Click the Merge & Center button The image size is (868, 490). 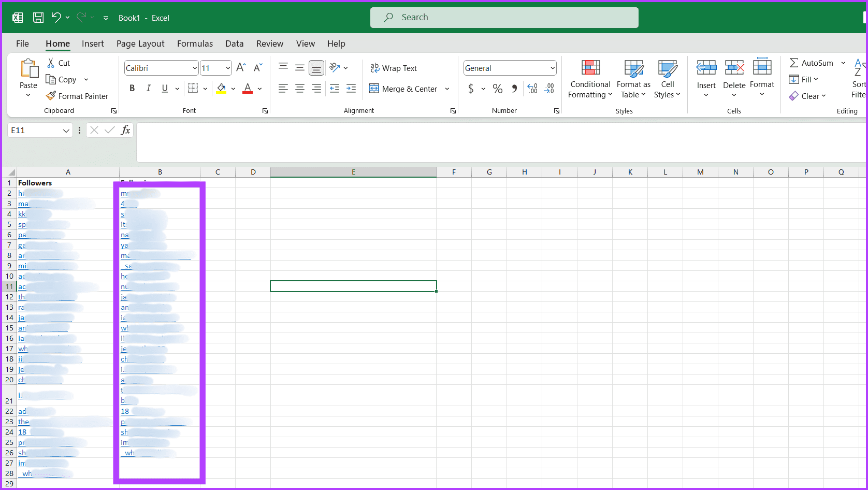(x=404, y=89)
